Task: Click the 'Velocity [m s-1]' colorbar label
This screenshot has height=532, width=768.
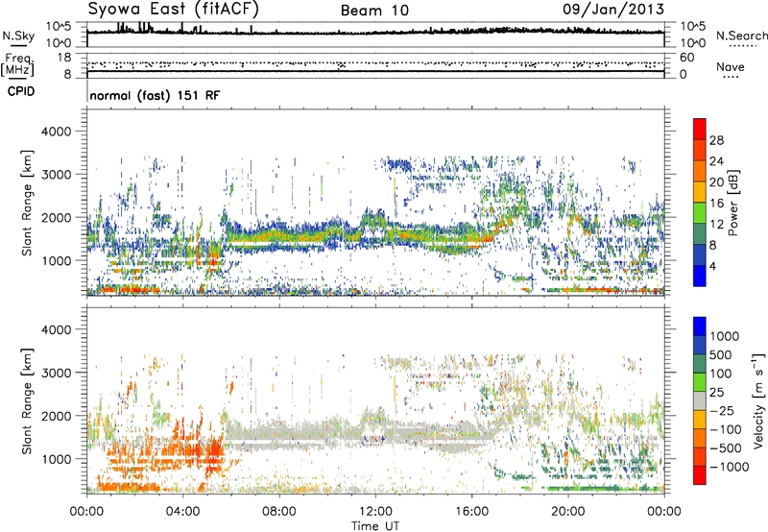Action: pos(758,400)
